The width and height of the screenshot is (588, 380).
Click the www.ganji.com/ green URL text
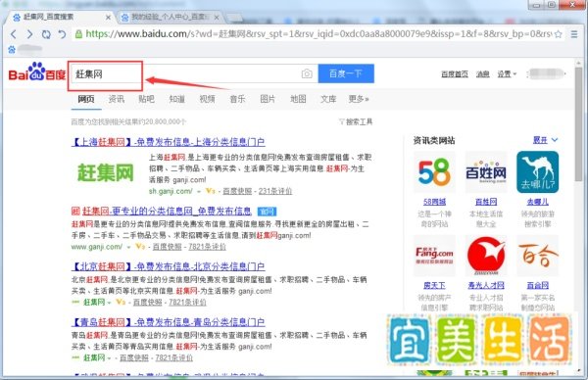pos(96,247)
